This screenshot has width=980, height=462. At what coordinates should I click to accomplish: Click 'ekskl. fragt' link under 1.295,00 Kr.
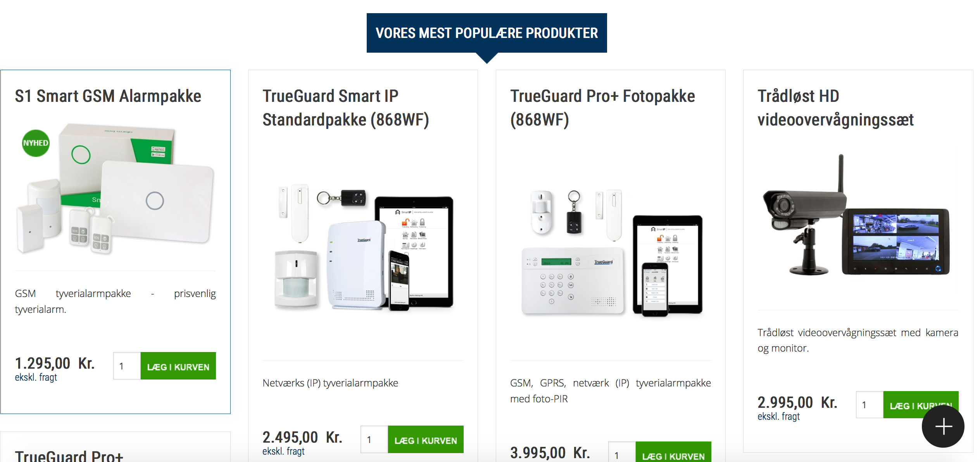pos(36,377)
